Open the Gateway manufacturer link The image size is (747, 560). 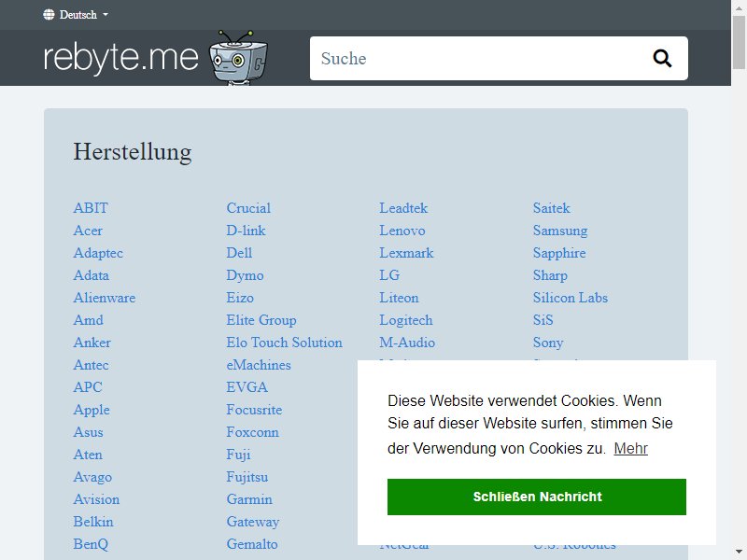click(252, 522)
